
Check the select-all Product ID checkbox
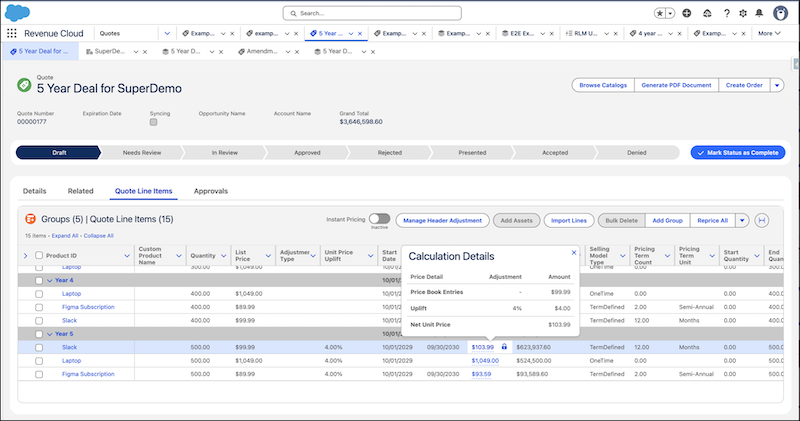(x=39, y=255)
